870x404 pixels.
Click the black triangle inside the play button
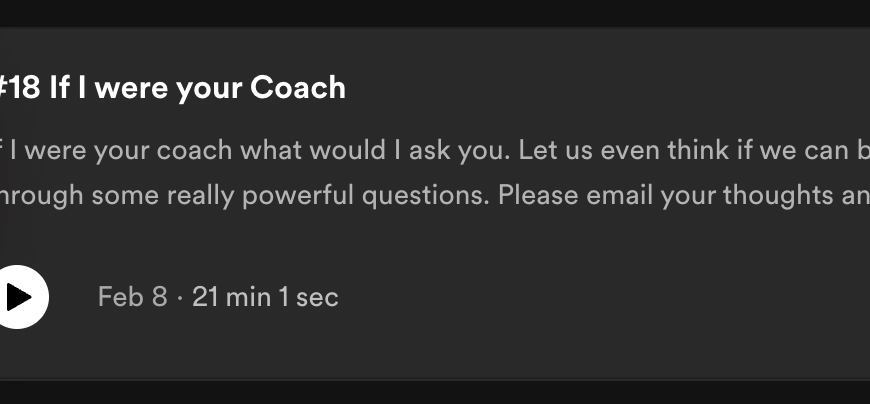[x=19, y=297]
